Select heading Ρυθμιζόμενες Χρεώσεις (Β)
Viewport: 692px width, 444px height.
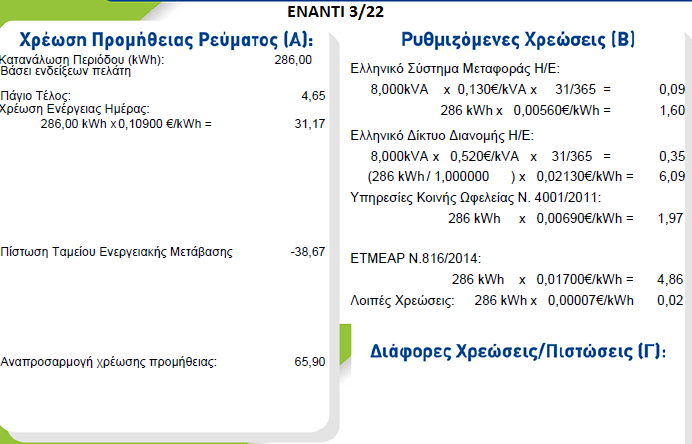tap(518, 40)
